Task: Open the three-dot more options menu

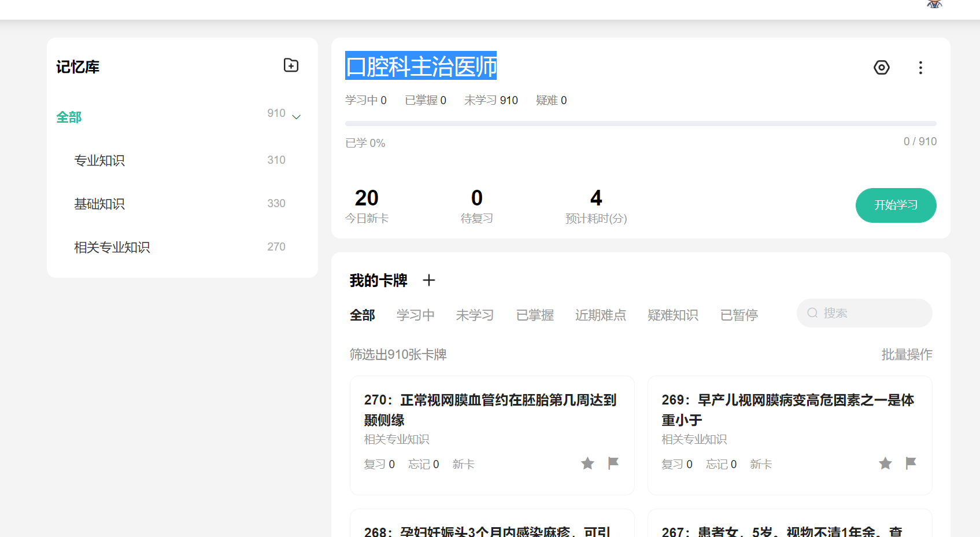Action: 920,68
